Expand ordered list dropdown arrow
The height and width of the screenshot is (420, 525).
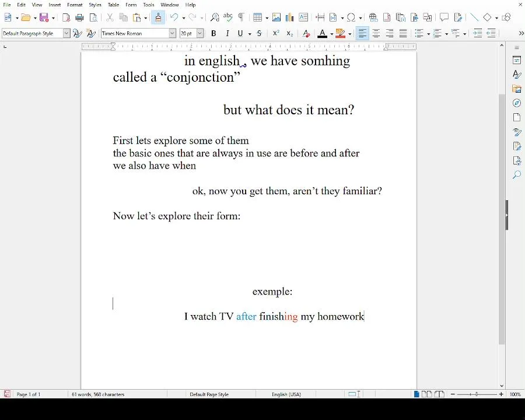tap(446, 34)
